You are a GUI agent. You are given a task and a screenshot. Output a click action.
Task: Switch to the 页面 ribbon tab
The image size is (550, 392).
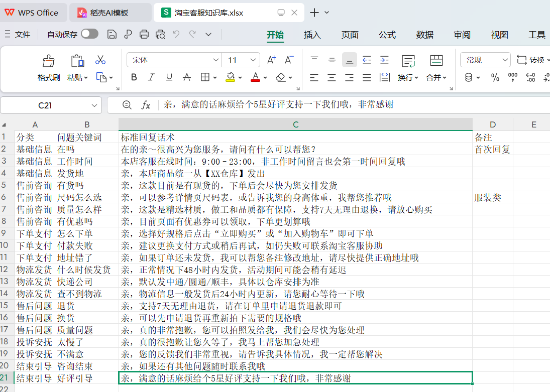pos(350,35)
